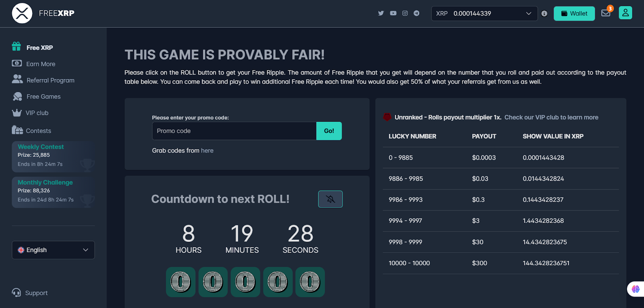Viewport: 644px width, 308px height.
Task: Follow the 'here' promo codes link
Action: [x=207, y=150]
